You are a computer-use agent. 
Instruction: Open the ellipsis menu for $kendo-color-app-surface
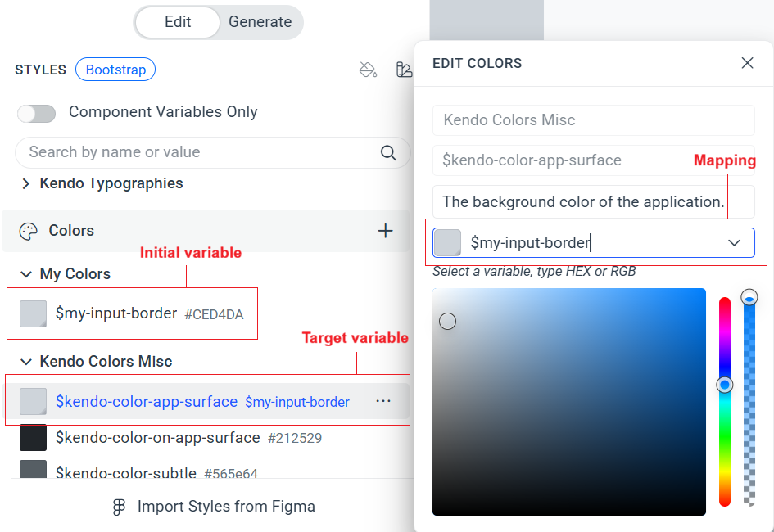pyautogui.click(x=383, y=399)
